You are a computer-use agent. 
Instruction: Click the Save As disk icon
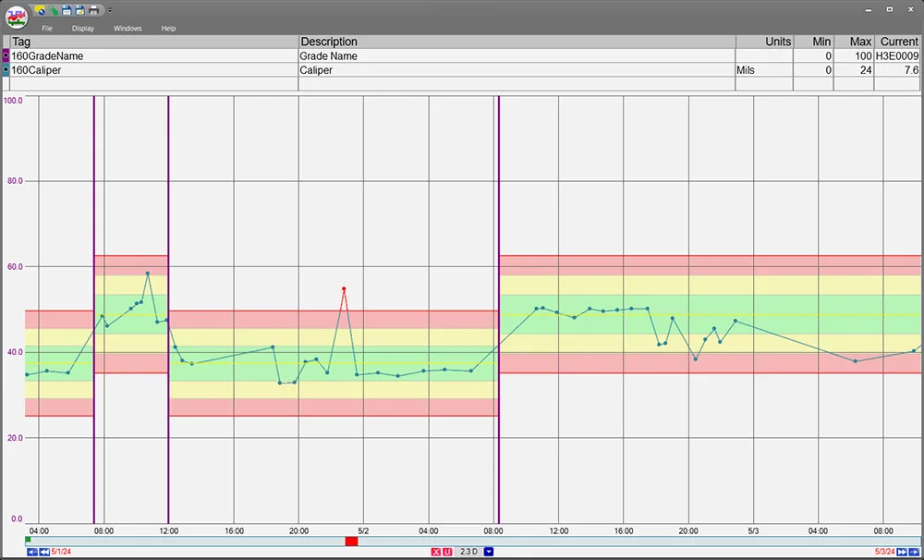[79, 9]
